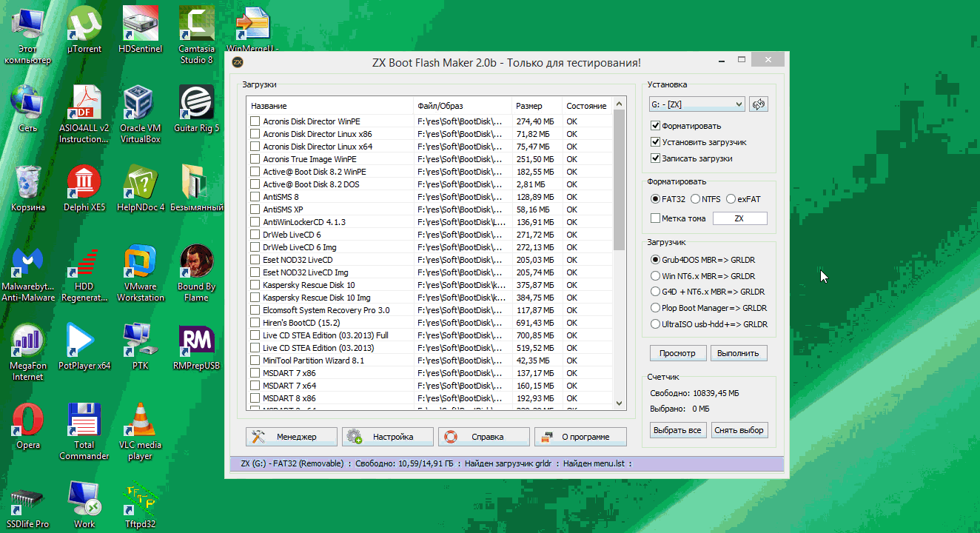Select the Malwarebytes Anti-Malware shortcut
Screen dimensions: 980x533
(28, 273)
